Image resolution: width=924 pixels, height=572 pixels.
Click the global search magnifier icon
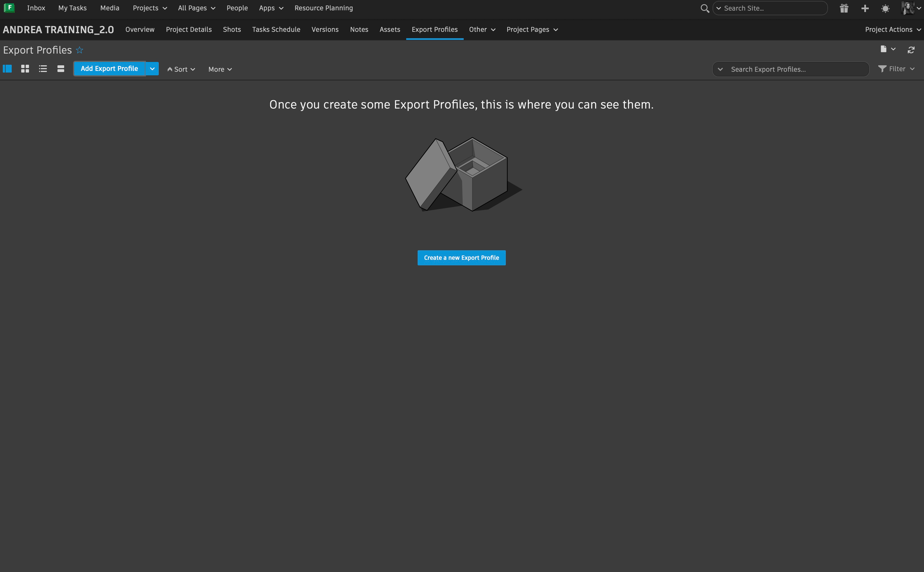[x=704, y=8]
